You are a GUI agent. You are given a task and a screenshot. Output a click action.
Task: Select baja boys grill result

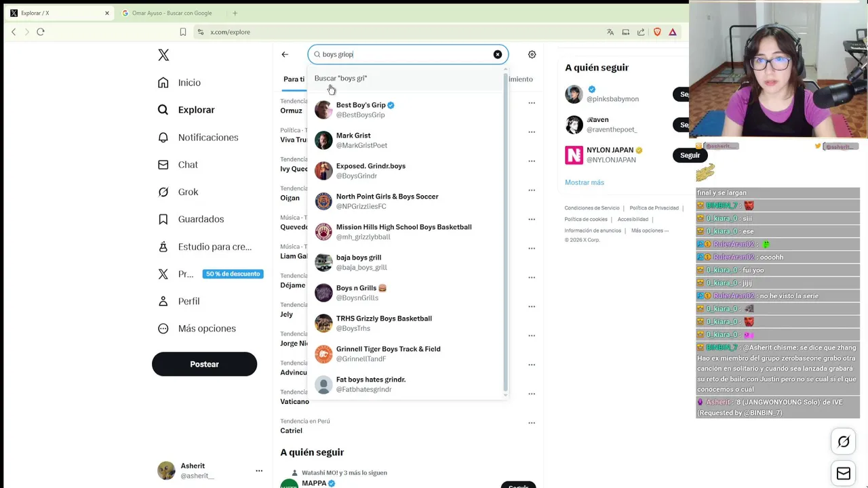pyautogui.click(x=407, y=262)
